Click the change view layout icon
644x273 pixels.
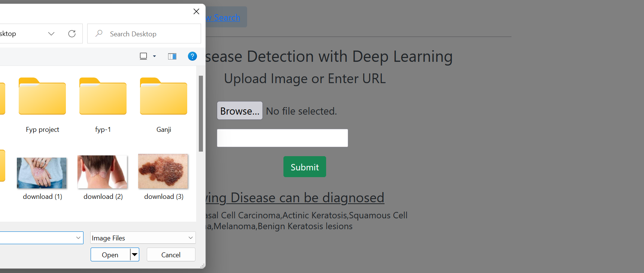click(x=143, y=56)
